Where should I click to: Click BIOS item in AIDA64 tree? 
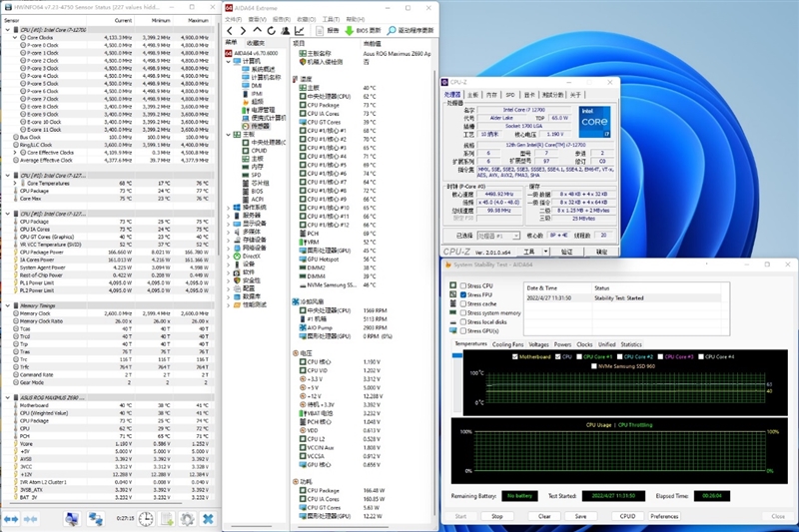click(253, 191)
